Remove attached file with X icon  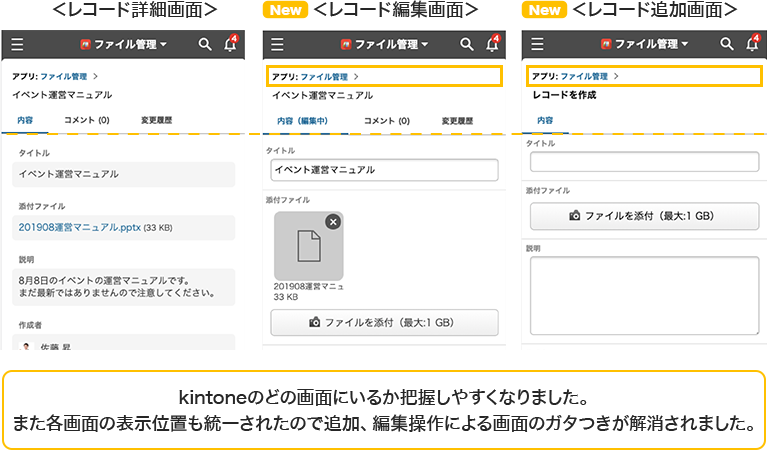click(333, 222)
